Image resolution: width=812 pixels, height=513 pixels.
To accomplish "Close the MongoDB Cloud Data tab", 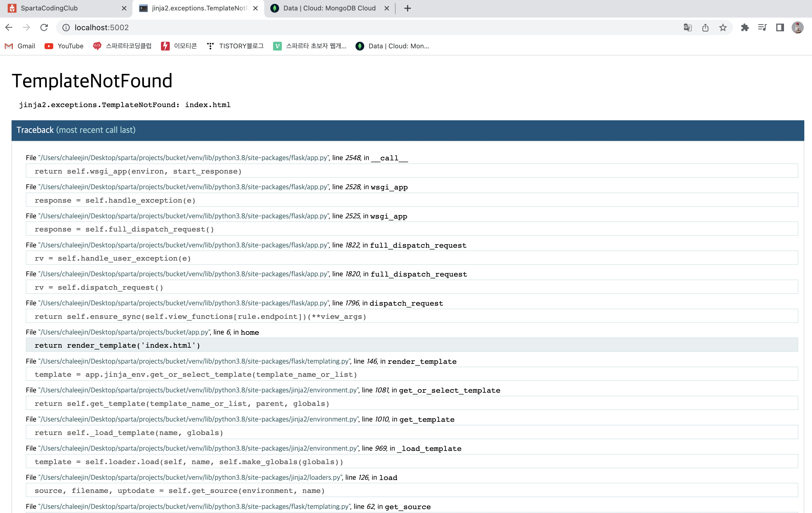I will click(x=387, y=8).
